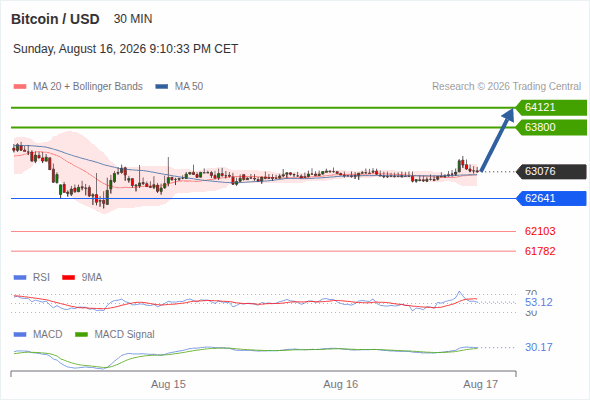Click the RSI legend text
This screenshot has width=590, height=400.
coord(41,278)
